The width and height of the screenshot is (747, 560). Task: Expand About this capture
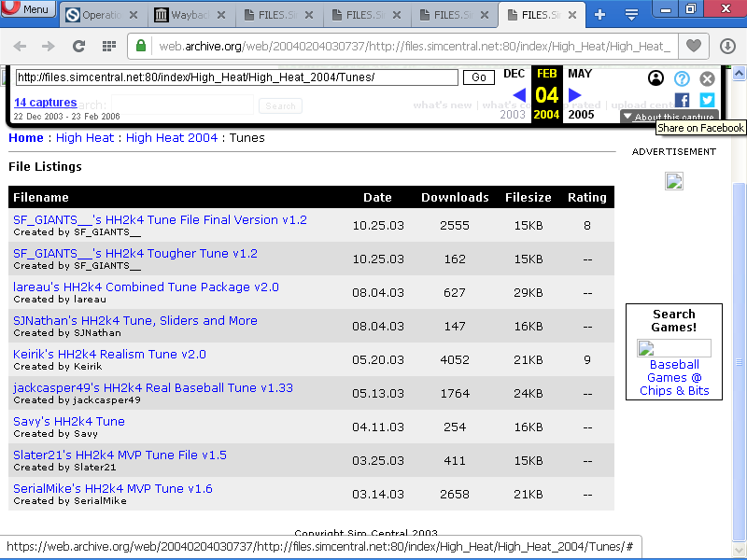[669, 117]
